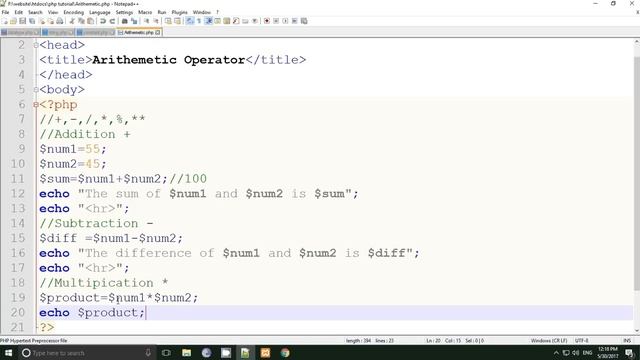Open the Action Center notifications
The width and height of the screenshot is (640, 360).
coord(630,353)
